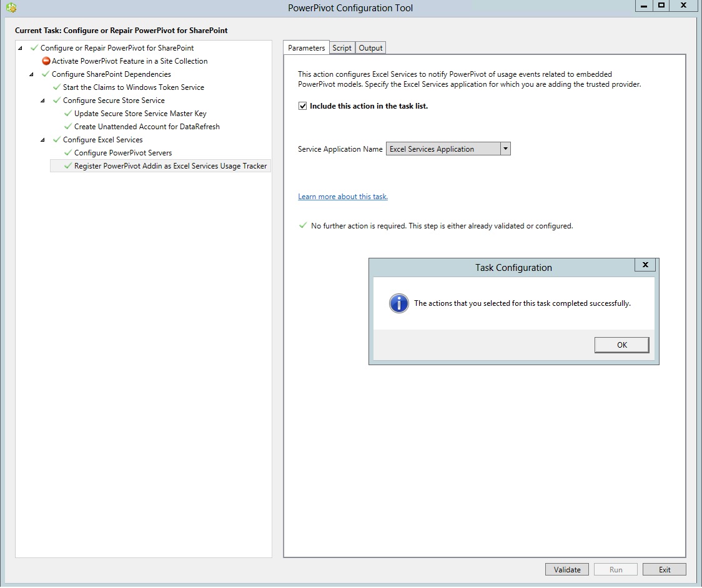The image size is (702, 588).
Task: Uncheck Include this action in the task list
Action: pos(302,105)
